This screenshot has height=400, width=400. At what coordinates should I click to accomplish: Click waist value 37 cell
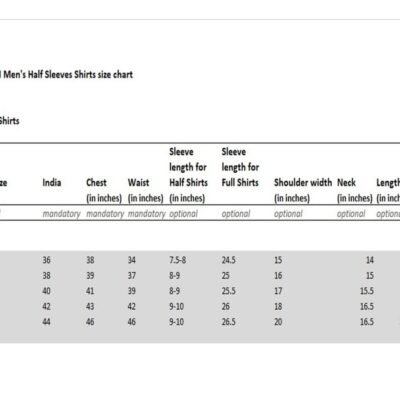point(132,276)
